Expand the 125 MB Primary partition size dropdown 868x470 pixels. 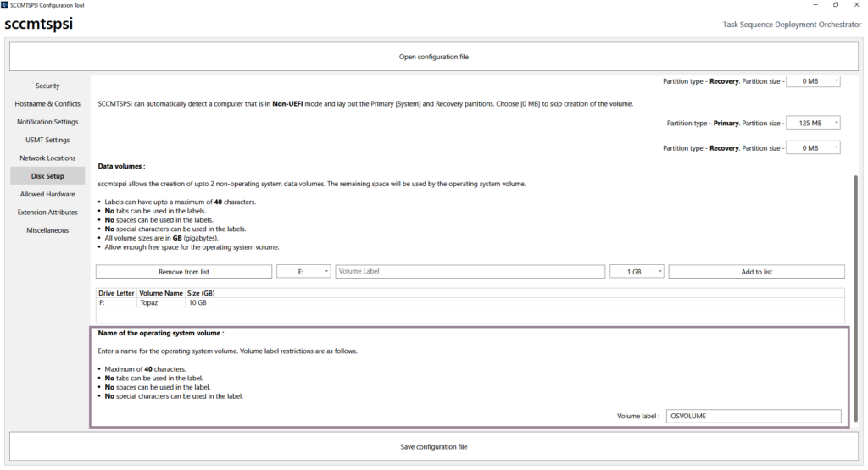pyautogui.click(x=813, y=123)
